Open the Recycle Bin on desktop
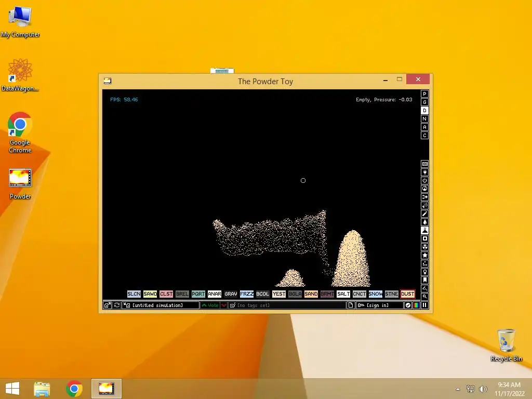This screenshot has width=532, height=399. (506, 345)
